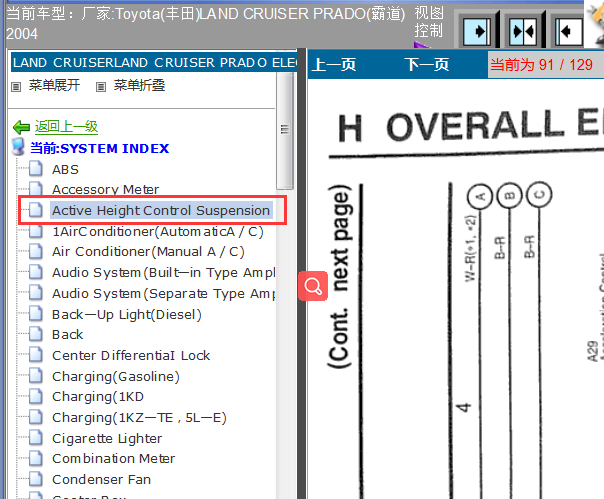Open Audio System(Separate Type Amplifier)
This screenshot has width=604, height=499.
[x=164, y=294]
